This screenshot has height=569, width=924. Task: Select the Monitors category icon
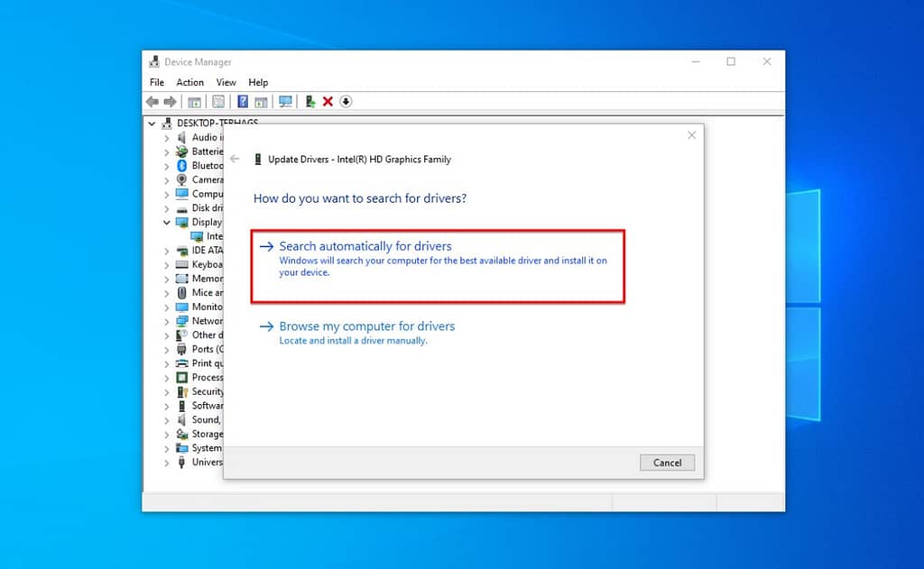tap(182, 307)
